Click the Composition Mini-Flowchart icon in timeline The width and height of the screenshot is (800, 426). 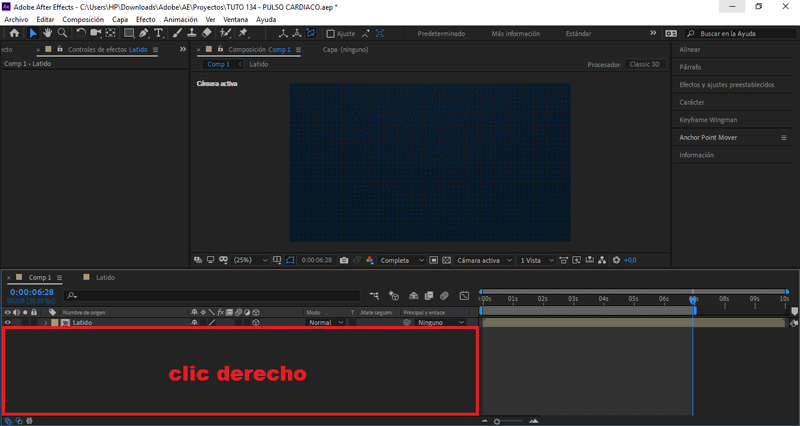tap(374, 295)
